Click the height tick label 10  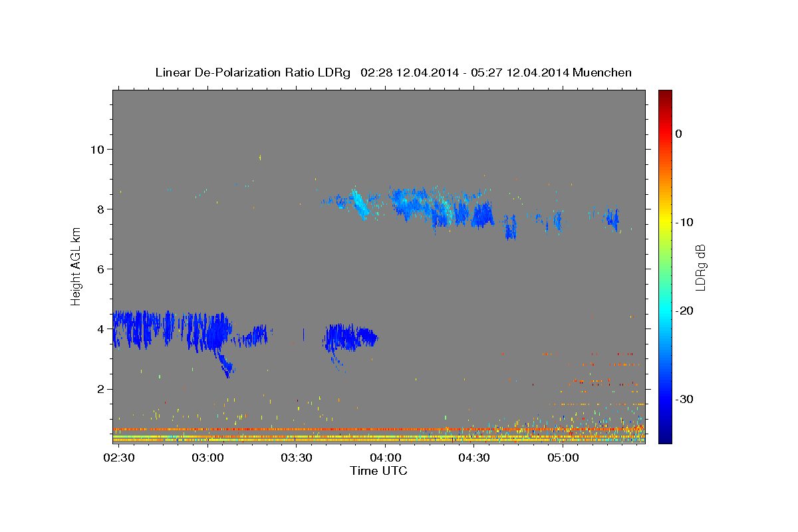(98, 149)
